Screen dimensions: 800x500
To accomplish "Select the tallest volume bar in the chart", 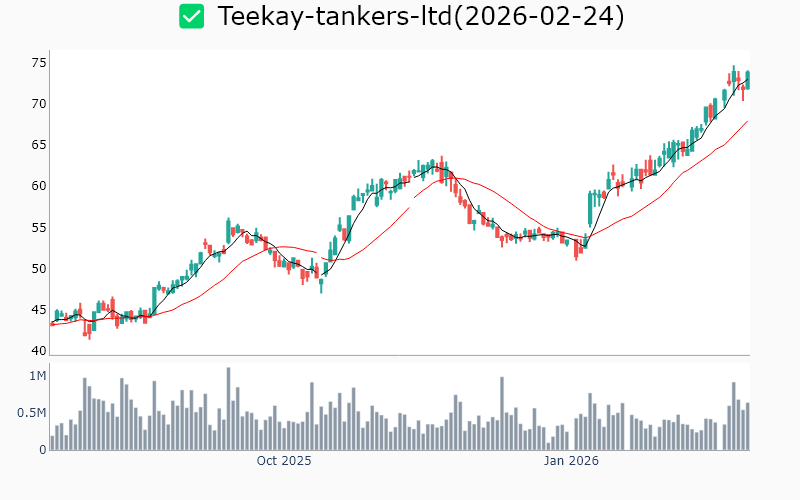I will pos(228,409).
